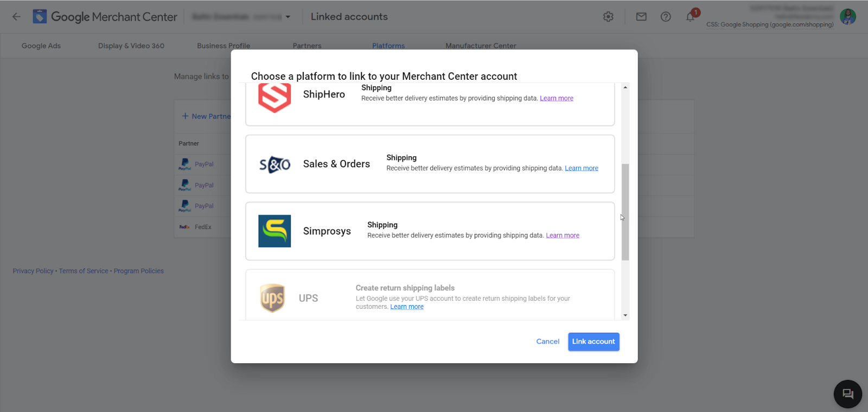Select the Sales & Orders platform name

click(x=336, y=164)
